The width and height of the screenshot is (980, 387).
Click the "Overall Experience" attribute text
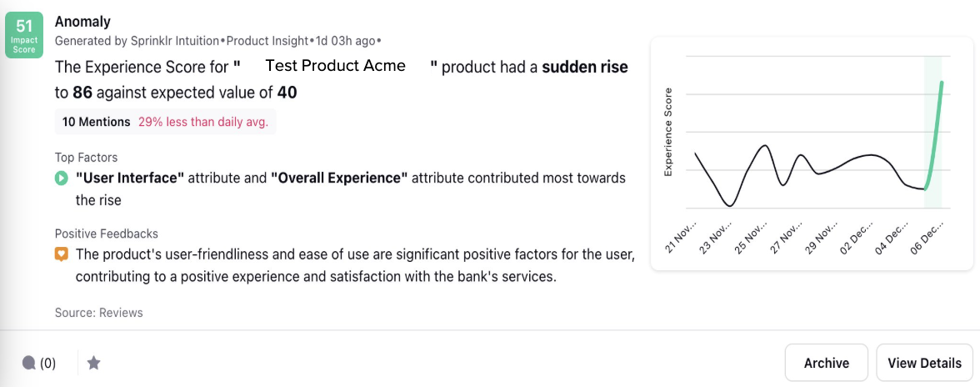(339, 178)
